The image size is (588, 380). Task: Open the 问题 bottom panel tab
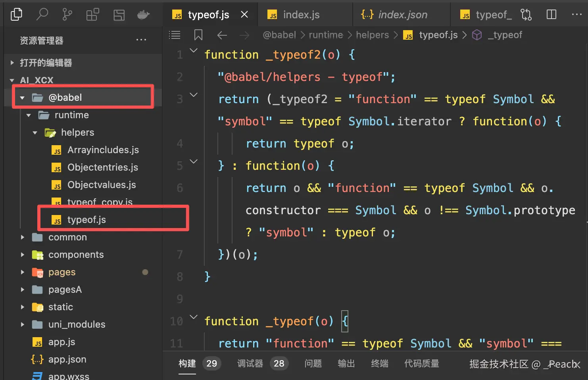coord(313,363)
